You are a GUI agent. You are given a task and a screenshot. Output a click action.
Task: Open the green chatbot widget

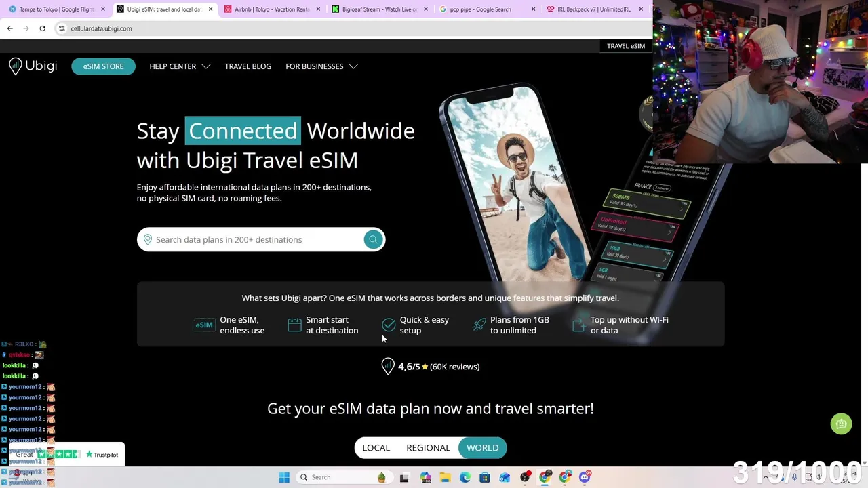point(841,424)
